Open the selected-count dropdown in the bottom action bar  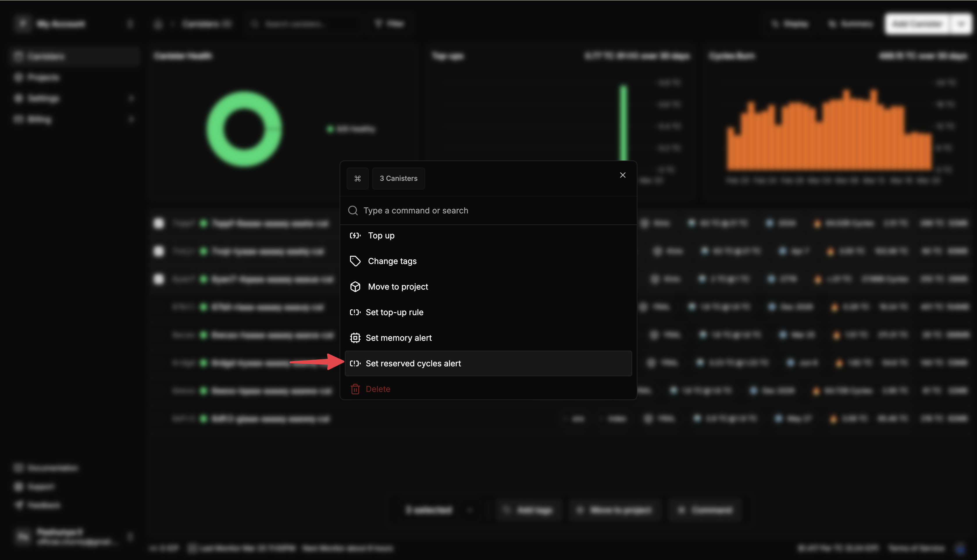point(470,510)
